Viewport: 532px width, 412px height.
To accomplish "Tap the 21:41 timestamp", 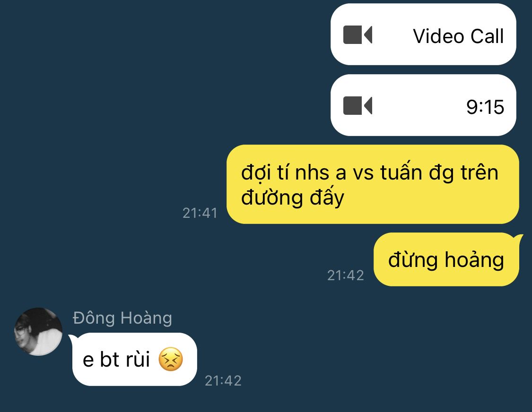I will (x=200, y=213).
